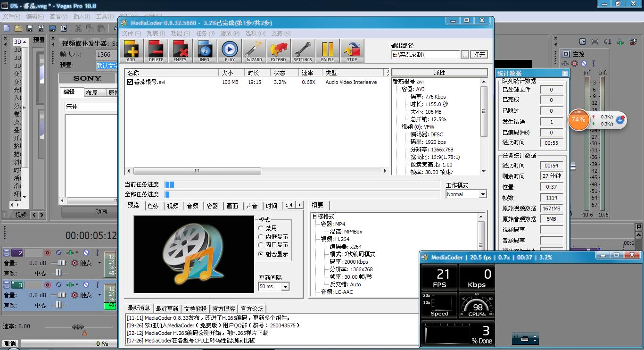This screenshot has height=350, width=644.
Task: Toggle the 番茄根号.avi checkbox in the list
Action: [x=130, y=82]
